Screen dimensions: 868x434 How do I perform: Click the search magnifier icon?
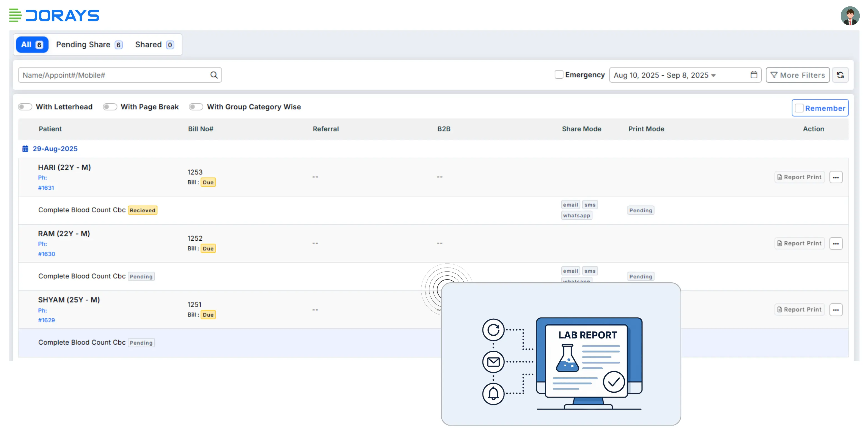214,75
